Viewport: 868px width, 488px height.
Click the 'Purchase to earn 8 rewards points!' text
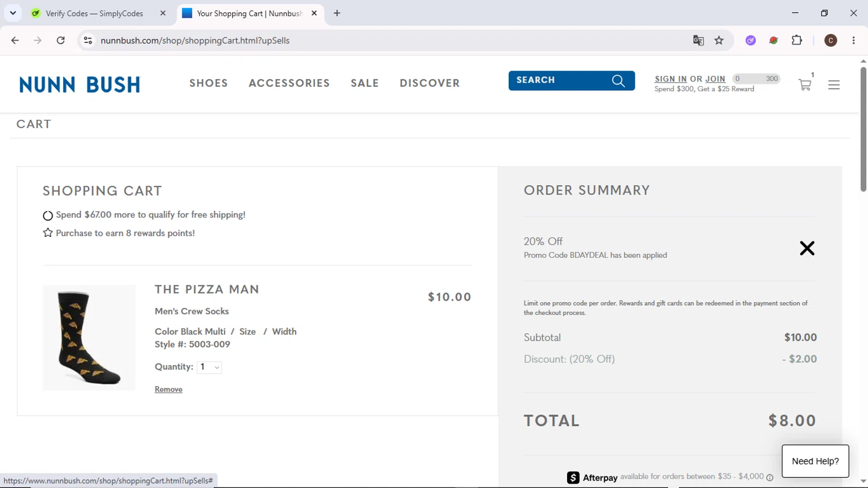click(126, 233)
